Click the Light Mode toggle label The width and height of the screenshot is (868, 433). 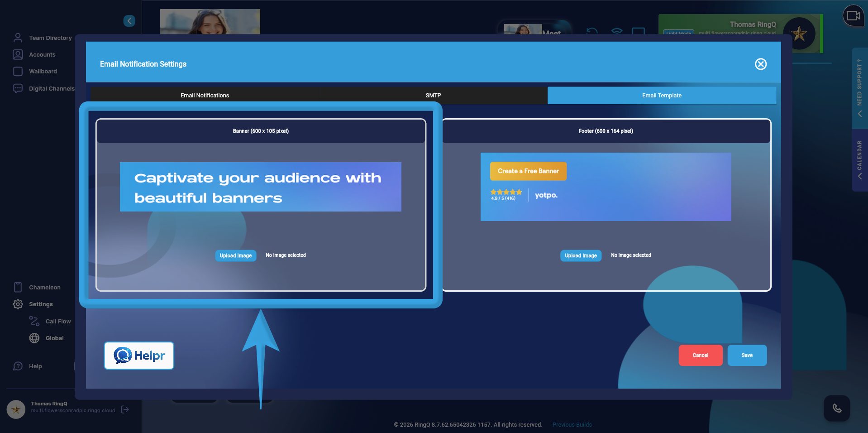(x=679, y=33)
